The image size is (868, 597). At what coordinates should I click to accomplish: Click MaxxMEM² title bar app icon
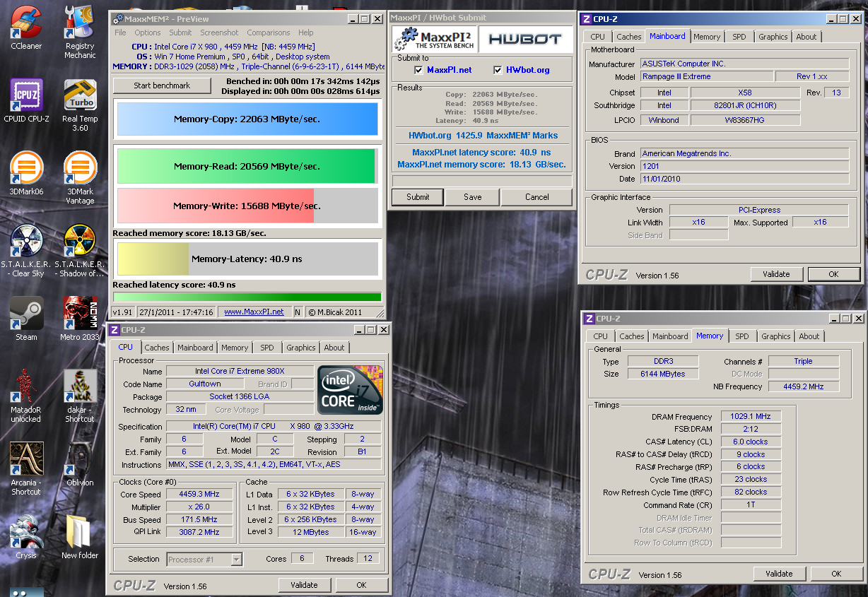(118, 18)
